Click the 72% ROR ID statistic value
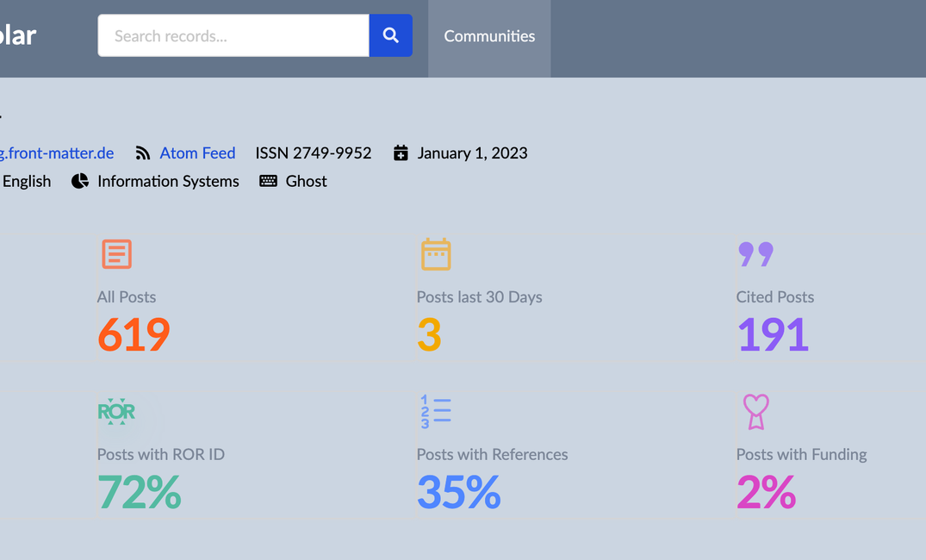Image resolution: width=926 pixels, height=560 pixels. [x=139, y=493]
